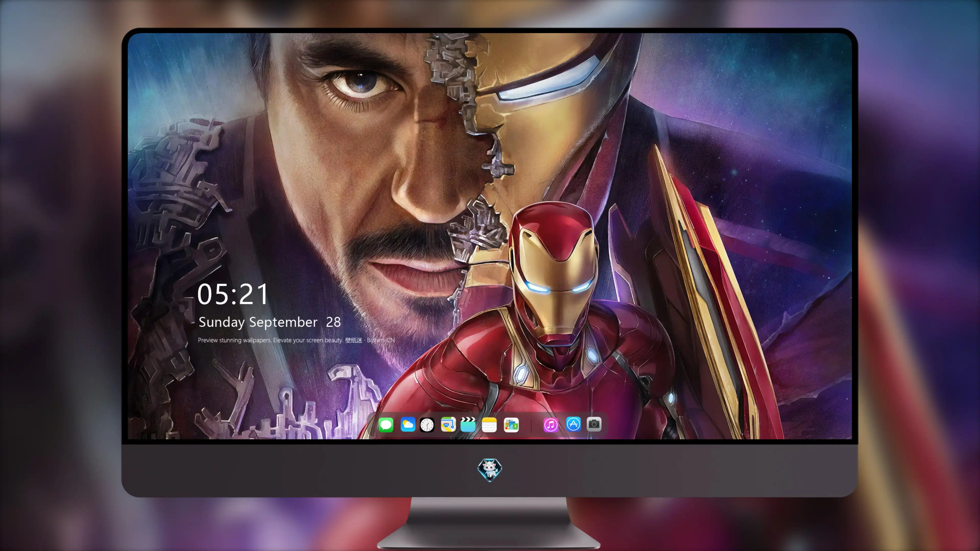Click the date text 'Sunday September 28'

pos(270,322)
